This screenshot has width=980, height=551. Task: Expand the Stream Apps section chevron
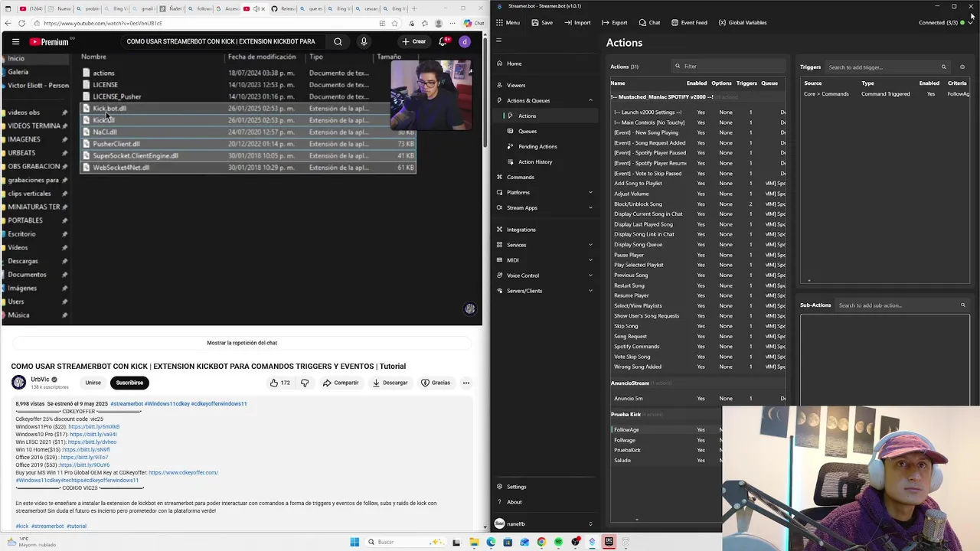pos(590,207)
